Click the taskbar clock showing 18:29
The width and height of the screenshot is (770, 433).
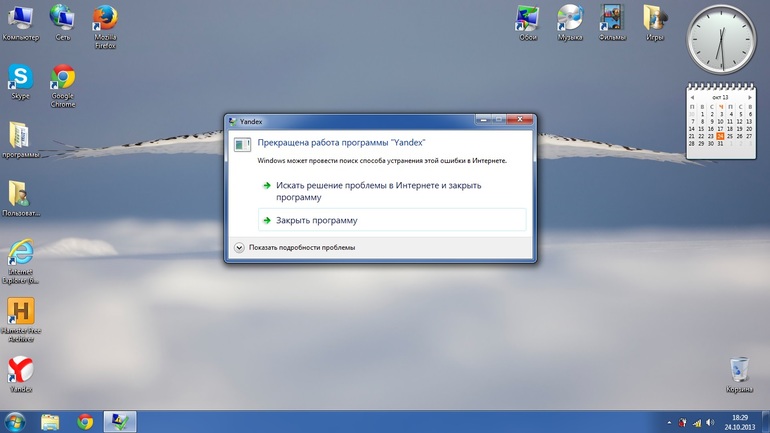click(739, 421)
